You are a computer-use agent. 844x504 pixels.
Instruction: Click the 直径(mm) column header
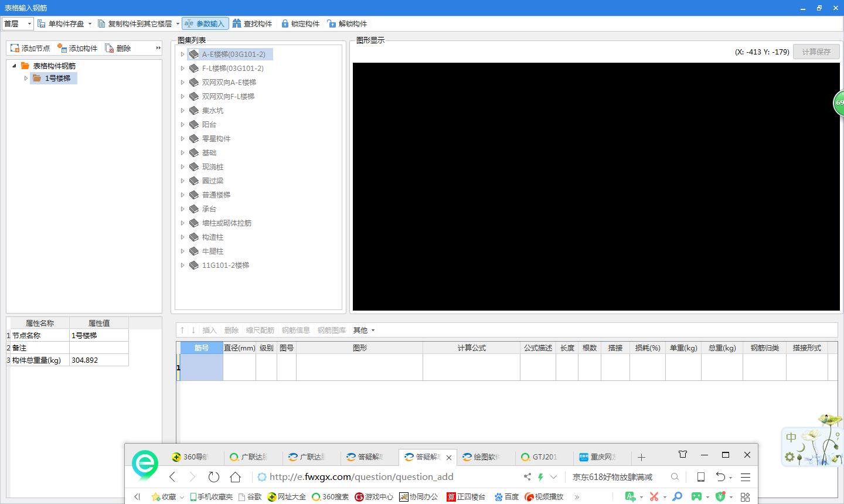click(239, 348)
